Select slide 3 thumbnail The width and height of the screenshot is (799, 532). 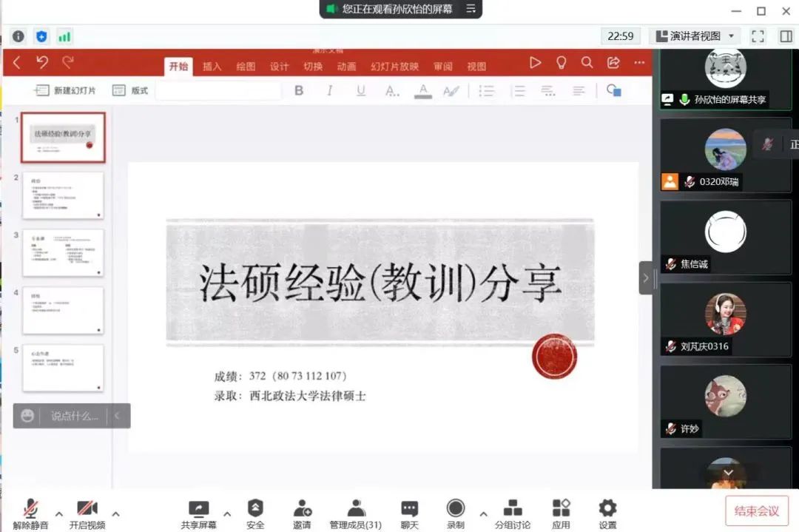(x=63, y=252)
